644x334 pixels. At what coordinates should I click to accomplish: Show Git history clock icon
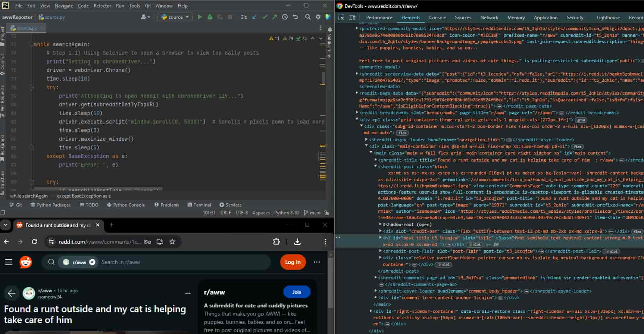pyautogui.click(x=285, y=17)
